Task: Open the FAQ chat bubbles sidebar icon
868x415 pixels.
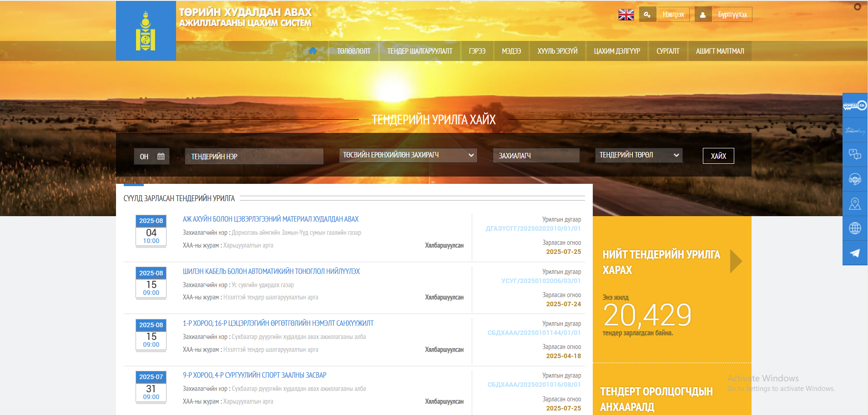Action: point(854,155)
